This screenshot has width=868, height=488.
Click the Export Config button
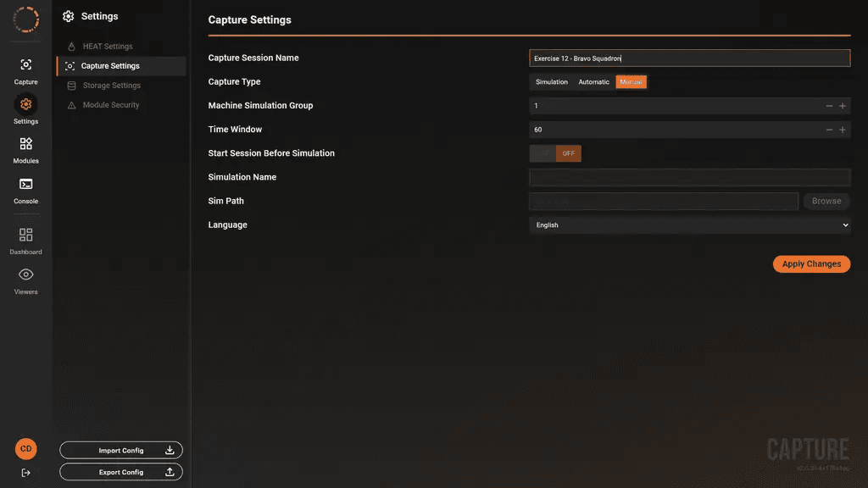pos(121,472)
